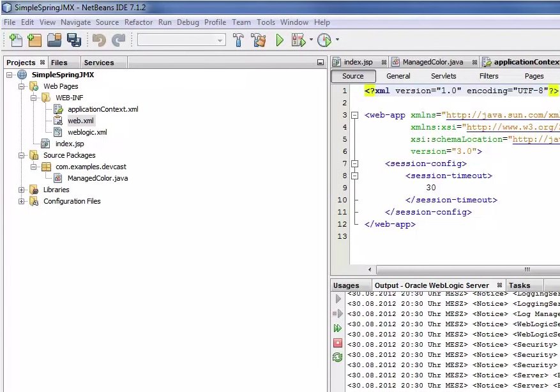Click the session timeout value 30
This screenshot has height=392, width=560.
pos(431,188)
